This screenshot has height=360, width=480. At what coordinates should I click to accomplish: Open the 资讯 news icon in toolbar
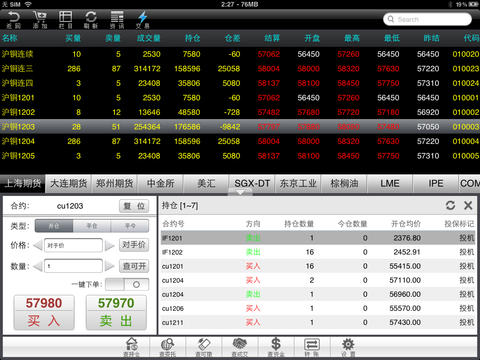pos(117,20)
